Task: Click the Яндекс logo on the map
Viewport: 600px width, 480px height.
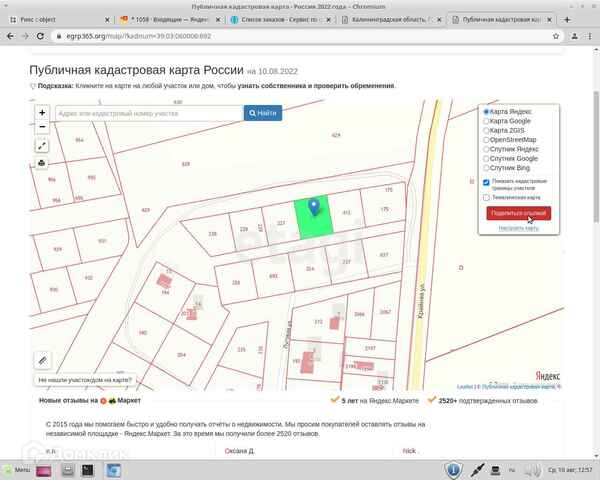Action: (x=547, y=376)
